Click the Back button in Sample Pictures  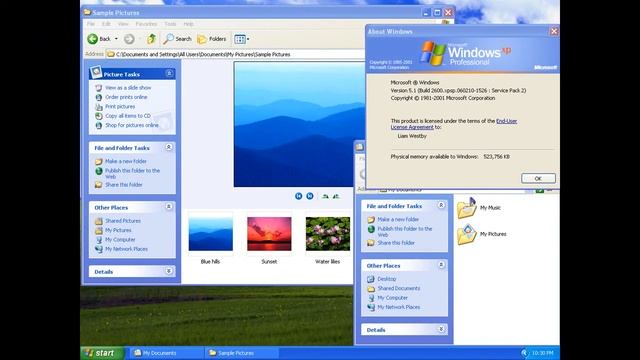(99, 39)
